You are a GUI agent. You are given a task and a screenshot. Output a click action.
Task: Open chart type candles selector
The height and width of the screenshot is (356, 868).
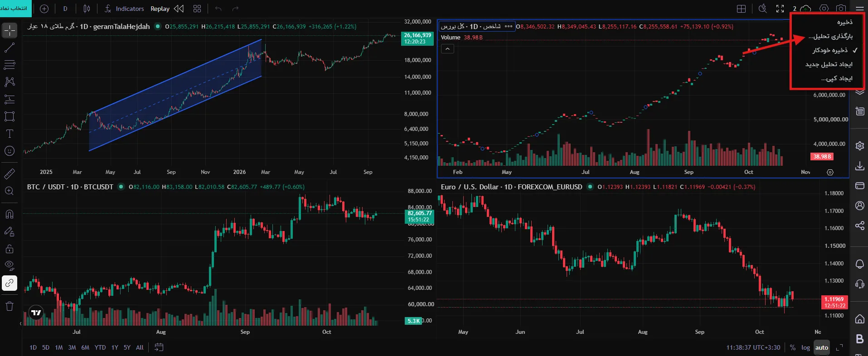[x=87, y=9]
